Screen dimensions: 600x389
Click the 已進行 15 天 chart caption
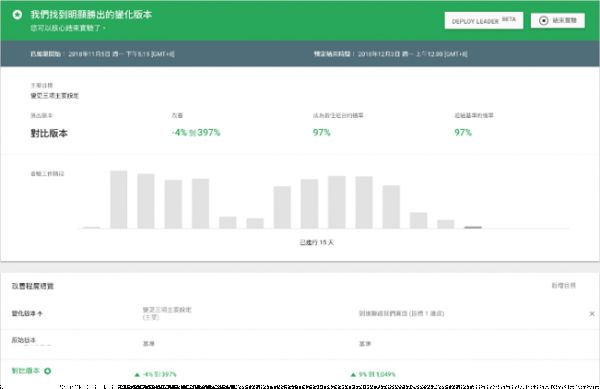click(x=316, y=243)
